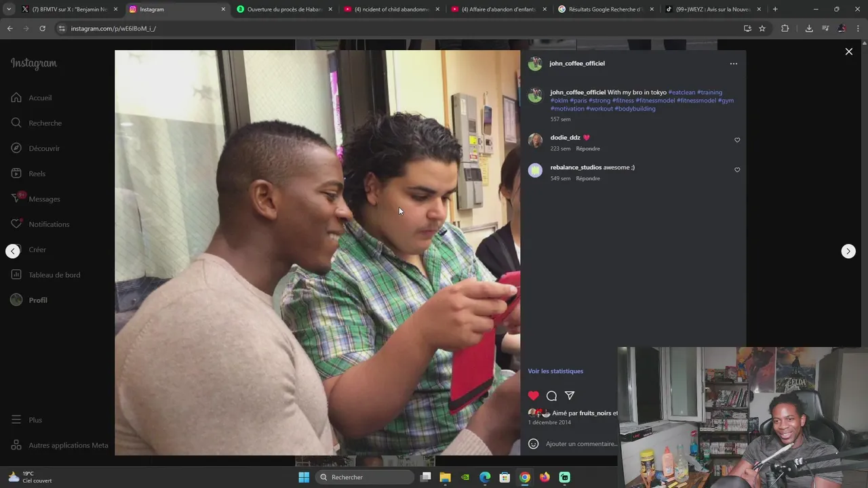Click john_coffee_officiel username in post header
Screen dimensions: 868x488
point(577,63)
